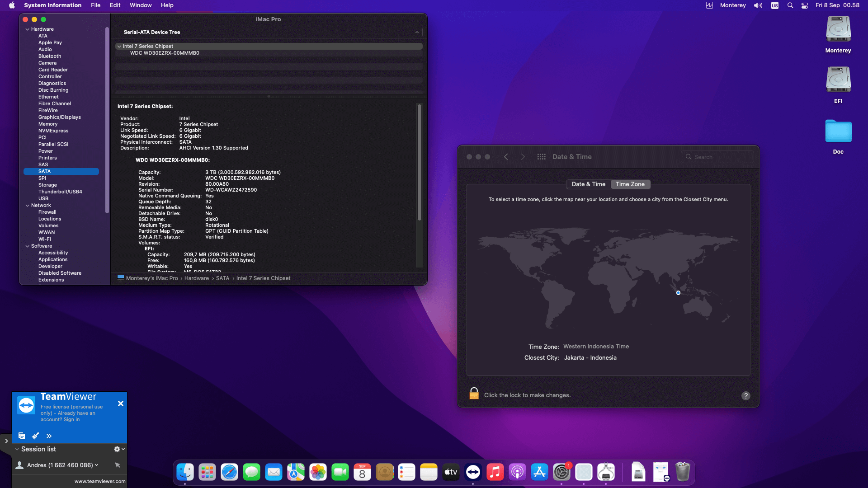Open Notes app in the Dock
Viewport: 868px width, 488px height.
pos(429,472)
